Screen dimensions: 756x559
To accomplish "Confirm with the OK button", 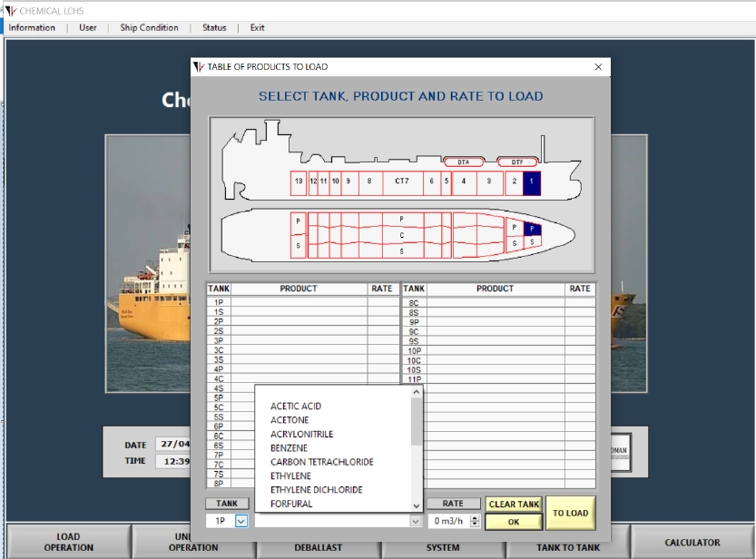I will point(513,522).
